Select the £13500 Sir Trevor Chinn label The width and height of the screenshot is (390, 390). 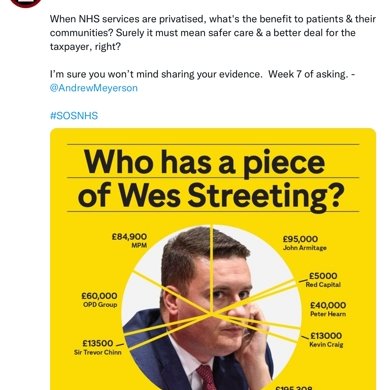click(x=98, y=347)
